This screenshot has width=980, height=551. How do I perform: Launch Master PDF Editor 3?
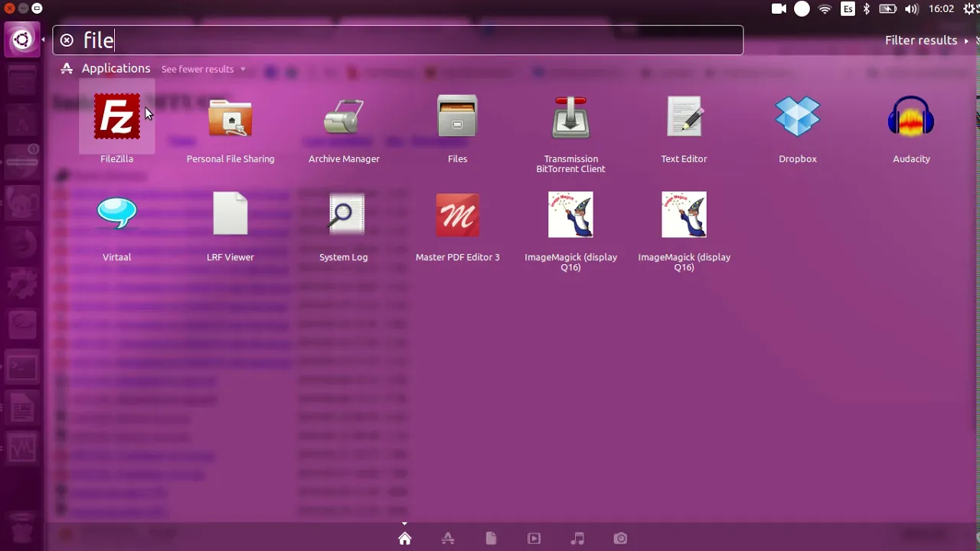[x=457, y=214]
